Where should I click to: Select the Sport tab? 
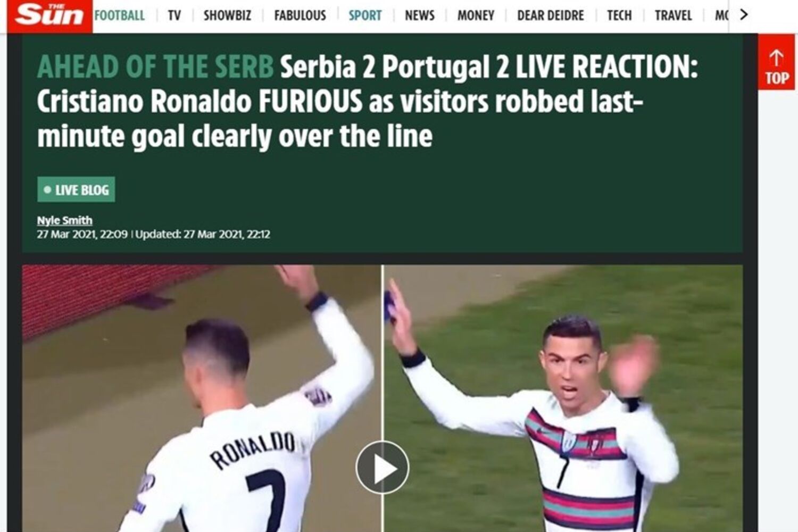(x=365, y=15)
